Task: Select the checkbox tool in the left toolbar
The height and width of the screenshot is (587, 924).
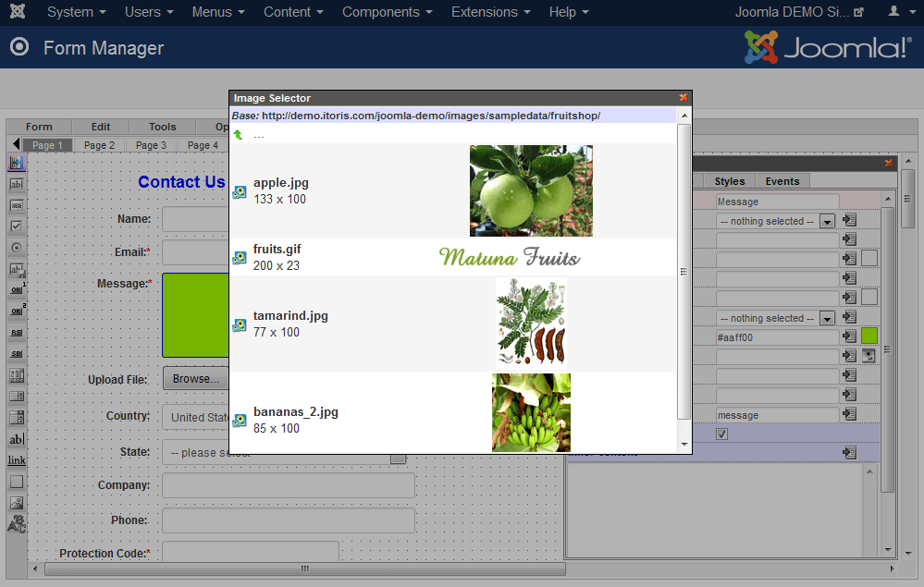Action: (x=16, y=226)
